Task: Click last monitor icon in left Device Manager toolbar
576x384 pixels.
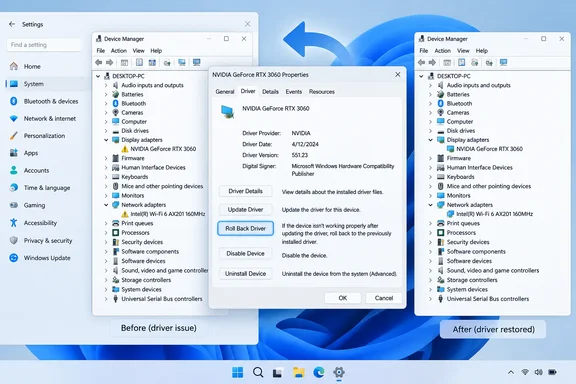Action: pos(197,62)
